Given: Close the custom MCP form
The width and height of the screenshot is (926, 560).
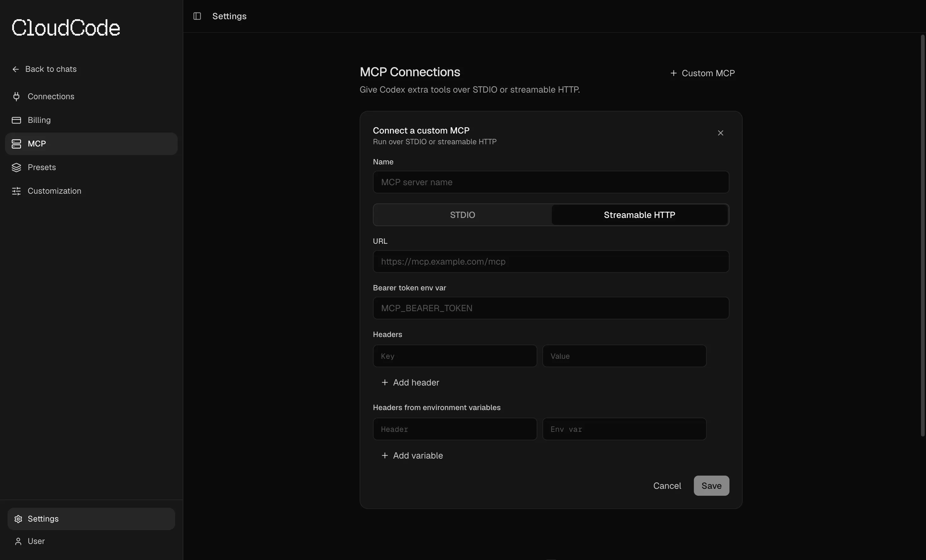Looking at the screenshot, I should tap(720, 133).
